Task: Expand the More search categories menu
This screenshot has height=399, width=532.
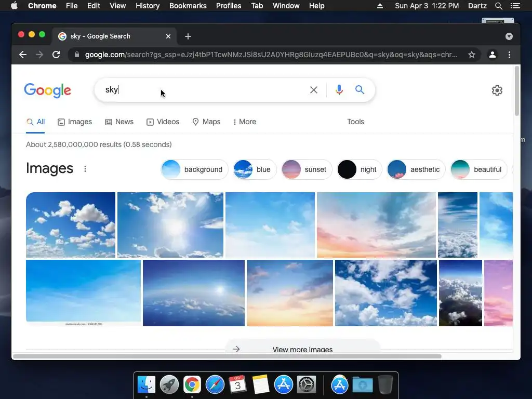Action: click(x=245, y=122)
